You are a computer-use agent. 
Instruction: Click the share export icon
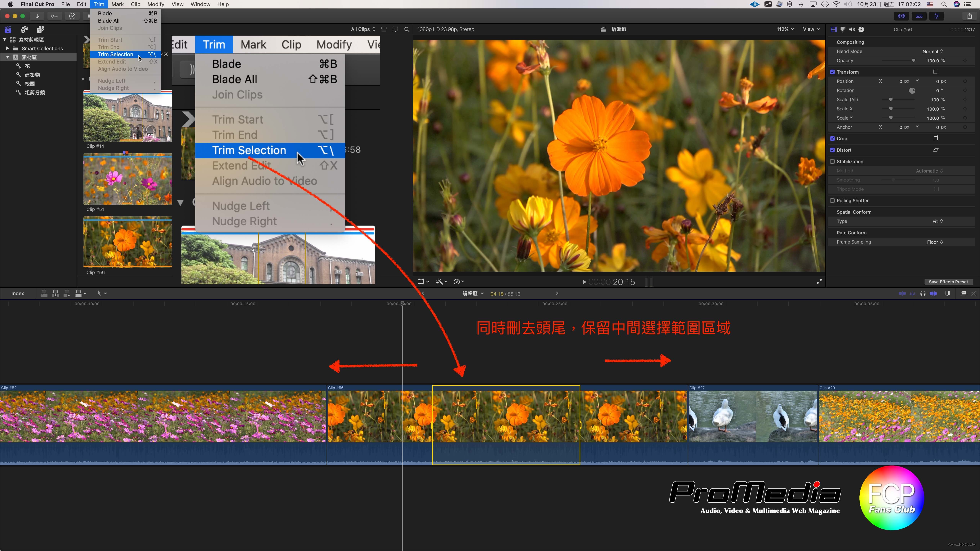[969, 16]
